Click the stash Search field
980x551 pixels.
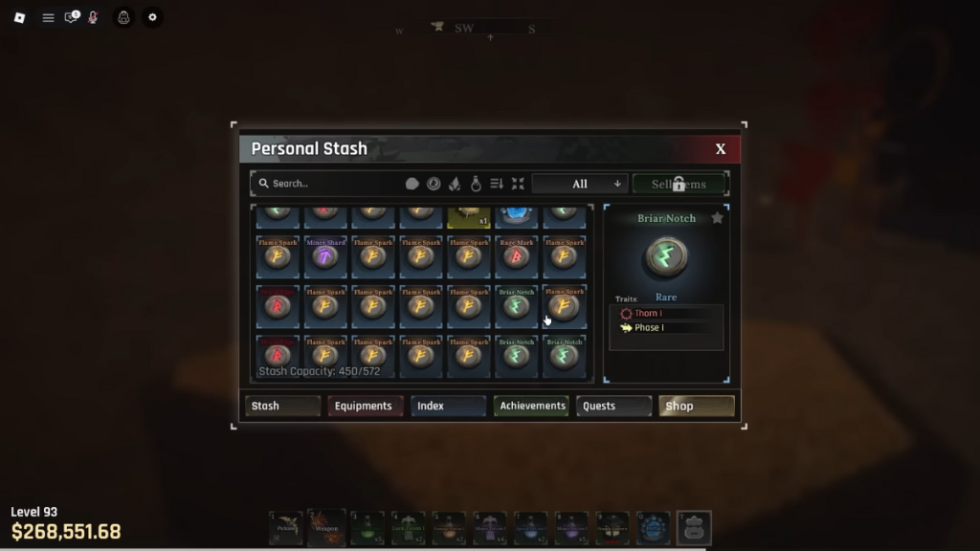pyautogui.click(x=328, y=184)
